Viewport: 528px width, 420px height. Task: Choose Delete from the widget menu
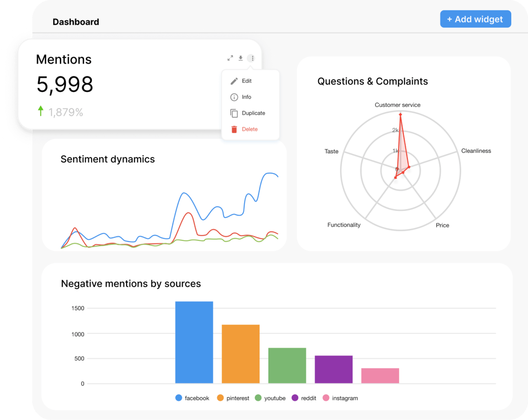[250, 129]
